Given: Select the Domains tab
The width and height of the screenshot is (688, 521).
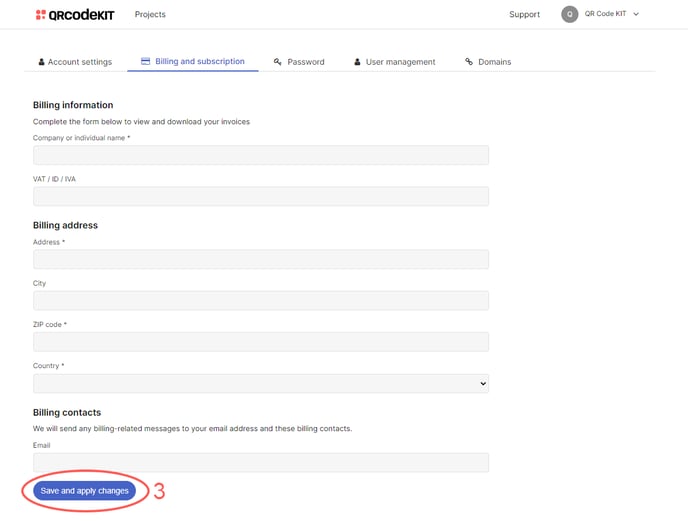Looking at the screenshot, I should 494,62.
